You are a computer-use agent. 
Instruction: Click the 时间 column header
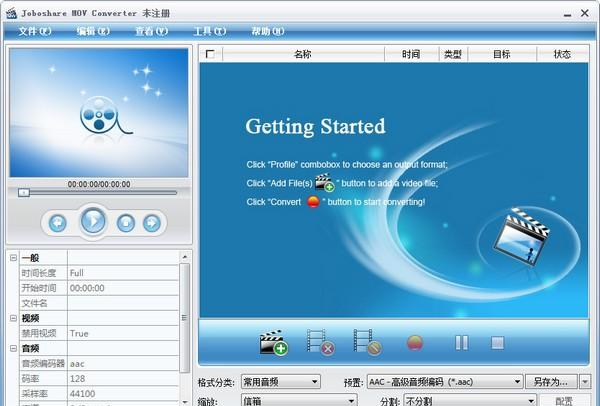click(411, 54)
